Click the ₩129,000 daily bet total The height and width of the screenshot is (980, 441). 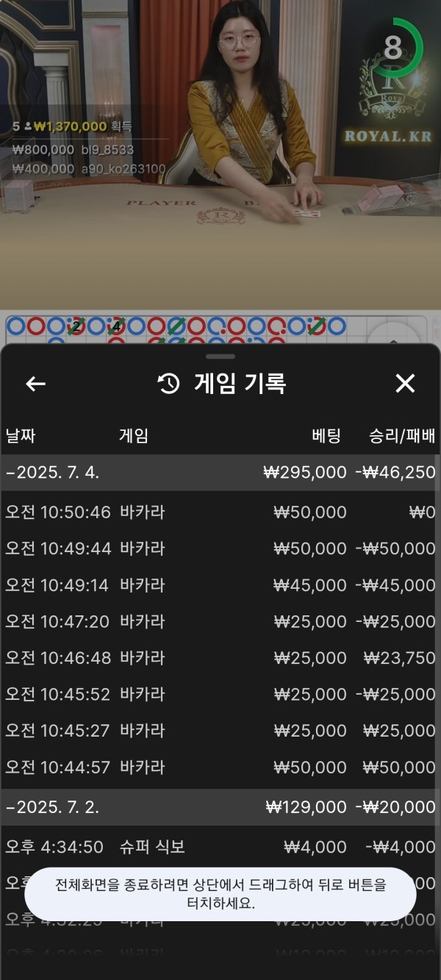pyautogui.click(x=305, y=807)
